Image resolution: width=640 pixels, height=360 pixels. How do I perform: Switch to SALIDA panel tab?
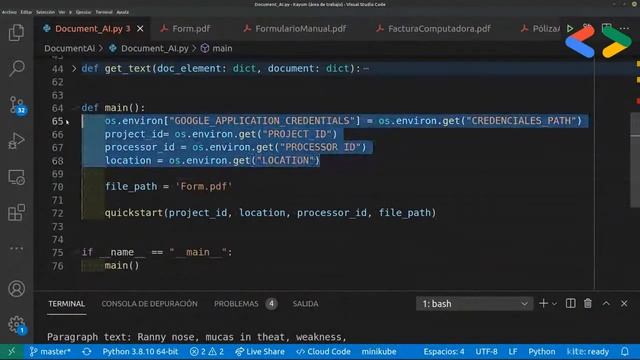[x=305, y=304]
